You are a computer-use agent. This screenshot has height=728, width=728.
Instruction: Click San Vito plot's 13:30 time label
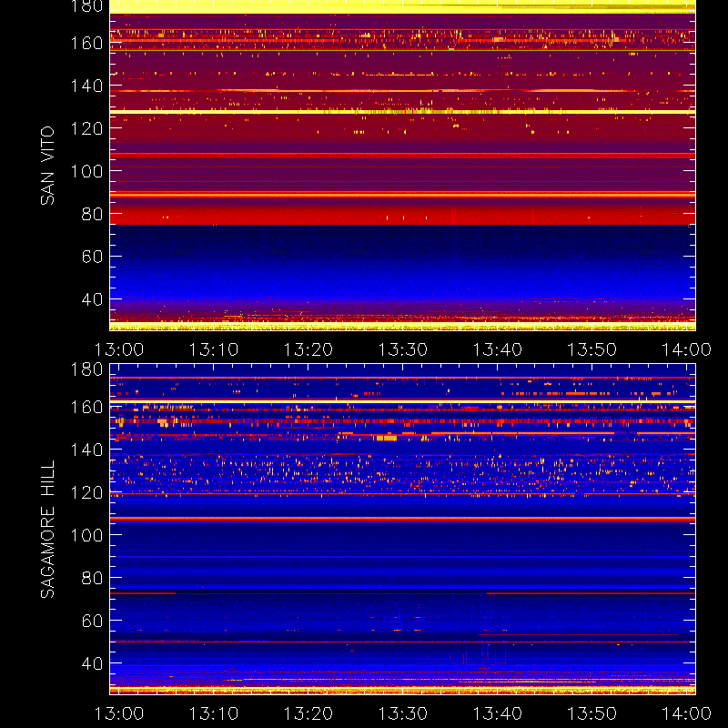pos(402,349)
